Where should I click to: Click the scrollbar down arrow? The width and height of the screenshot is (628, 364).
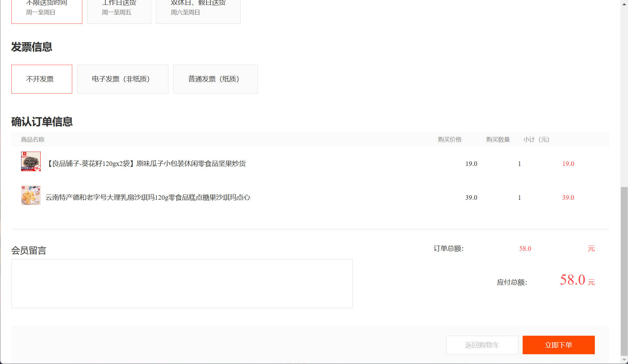point(623,359)
